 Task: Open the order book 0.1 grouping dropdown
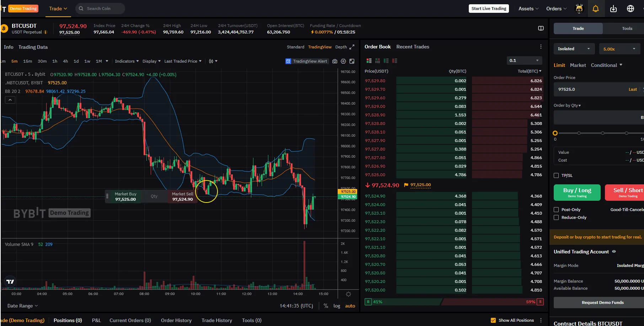click(525, 61)
